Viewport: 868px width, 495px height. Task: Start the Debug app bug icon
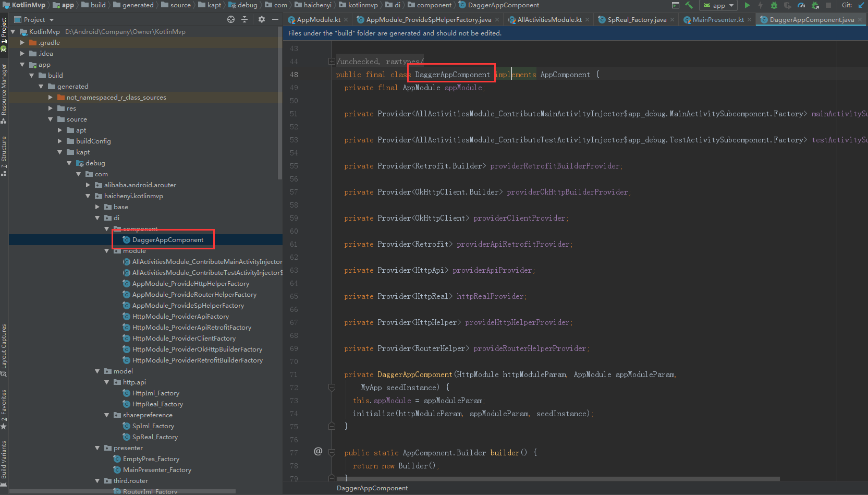pyautogui.click(x=774, y=5)
